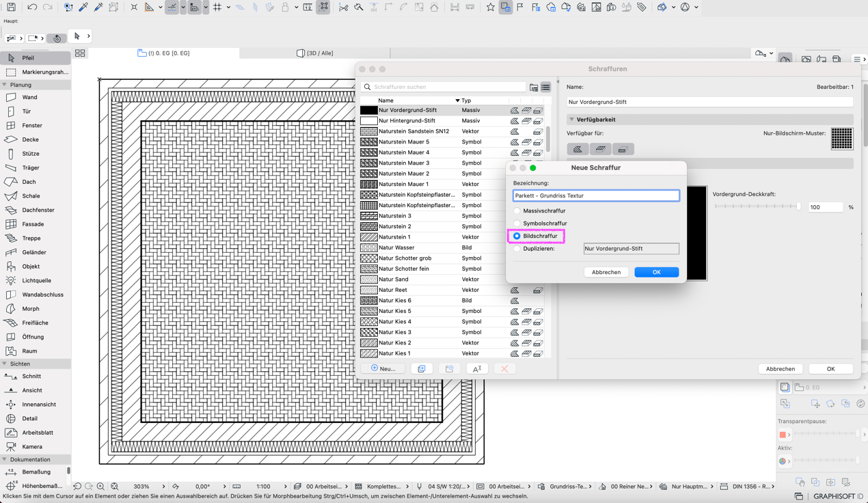Switch to the 3D / Alle tab
The height and width of the screenshot is (503, 868).
pyautogui.click(x=315, y=53)
